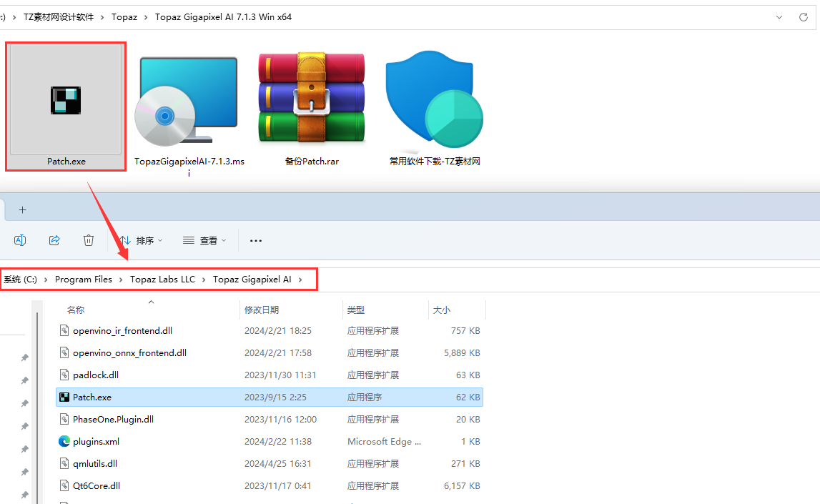This screenshot has width=820, height=504.
Task: Select the Patch.exe name in the file list
Action: click(92, 397)
